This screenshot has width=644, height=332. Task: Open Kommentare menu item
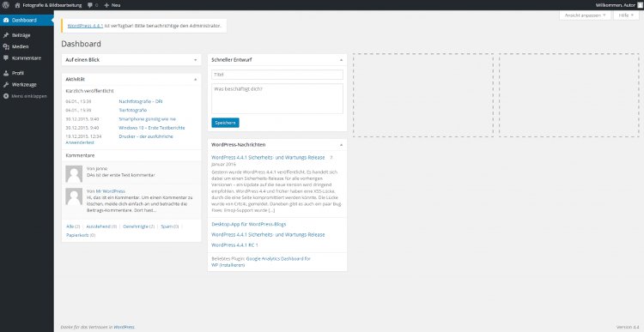27,58
